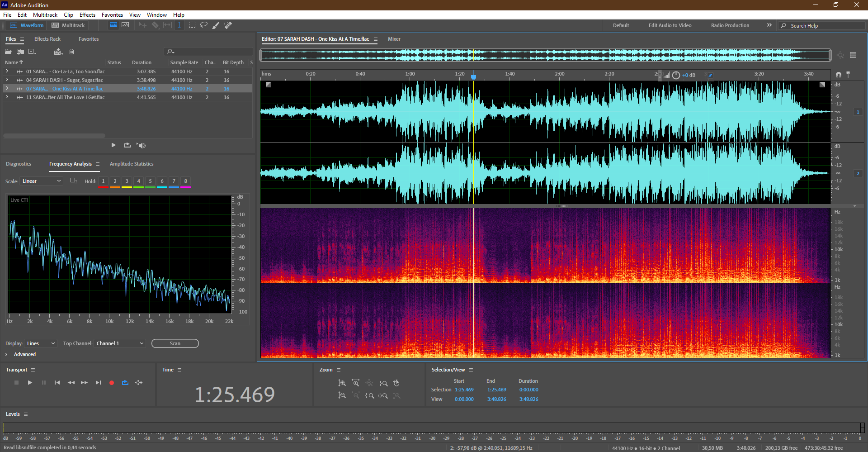Play the selected file in Files preview
The width and height of the screenshot is (868, 452).
coord(113,145)
